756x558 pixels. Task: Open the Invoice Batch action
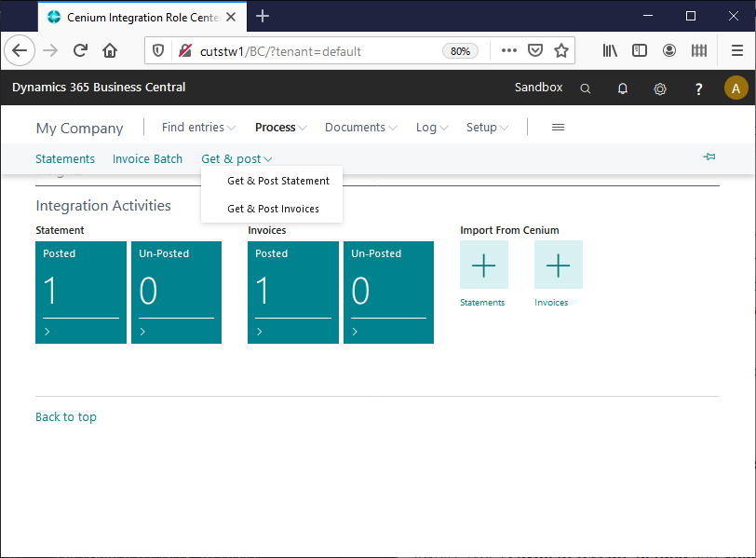(x=147, y=158)
